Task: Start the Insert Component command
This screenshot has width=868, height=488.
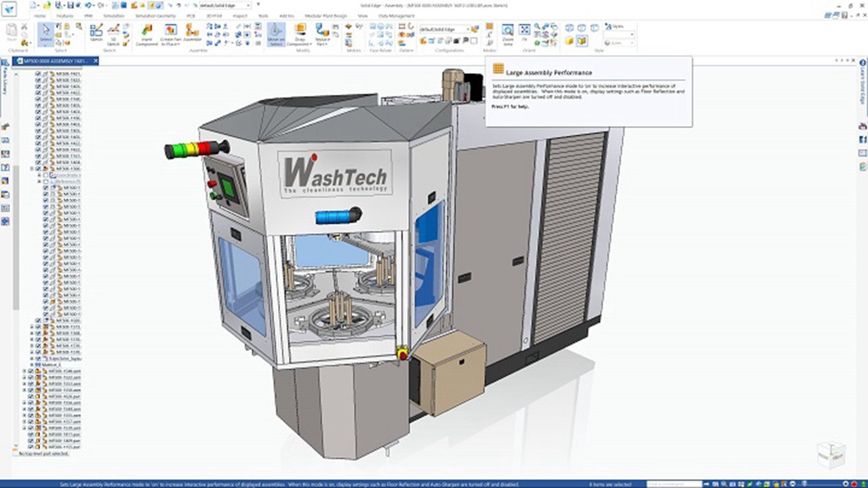Action: click(146, 34)
